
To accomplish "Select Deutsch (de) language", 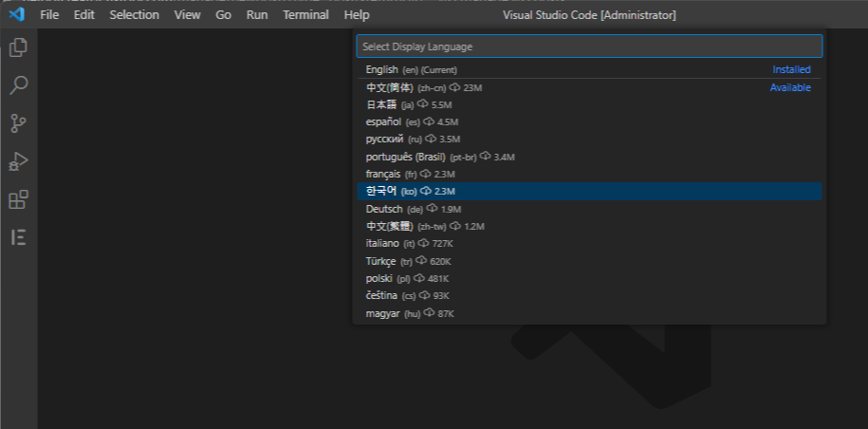I will [x=589, y=209].
